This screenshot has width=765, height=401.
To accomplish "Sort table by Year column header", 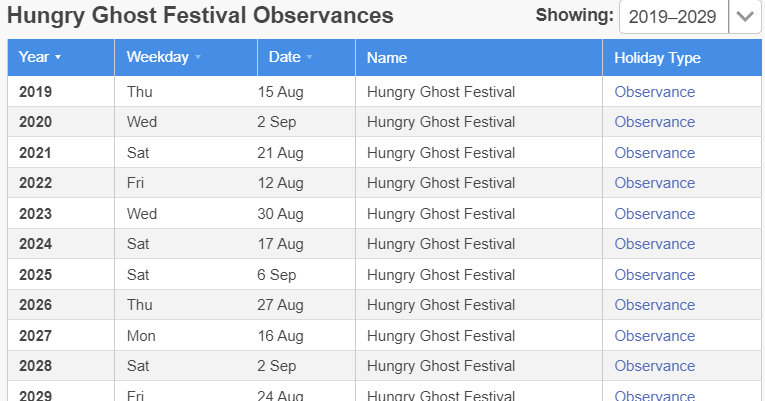I will pyautogui.click(x=34, y=57).
